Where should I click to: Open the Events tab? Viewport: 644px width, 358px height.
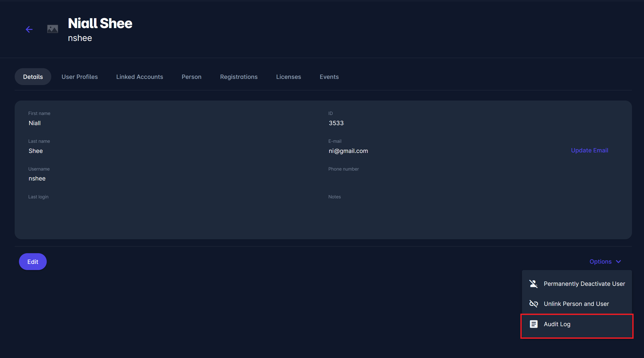coord(329,77)
